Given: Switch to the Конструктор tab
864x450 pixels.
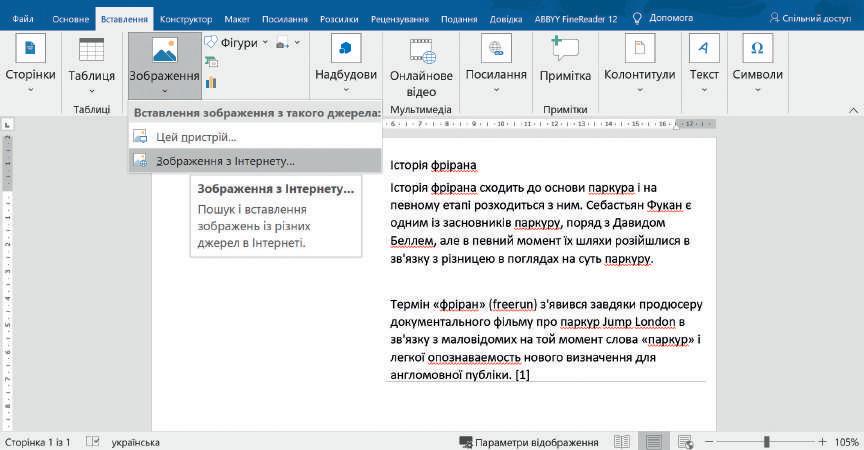Looking at the screenshot, I should point(186,19).
